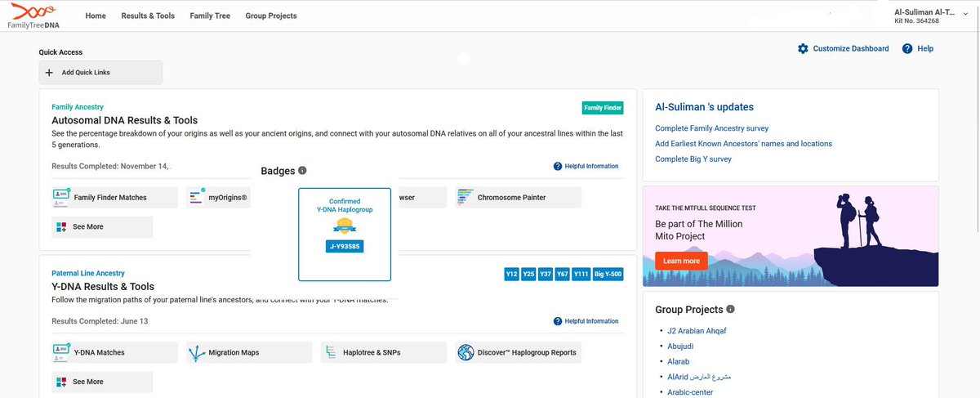Expand See More under Autosomal DNA
This screenshot has width=980, height=398.
coord(102,226)
